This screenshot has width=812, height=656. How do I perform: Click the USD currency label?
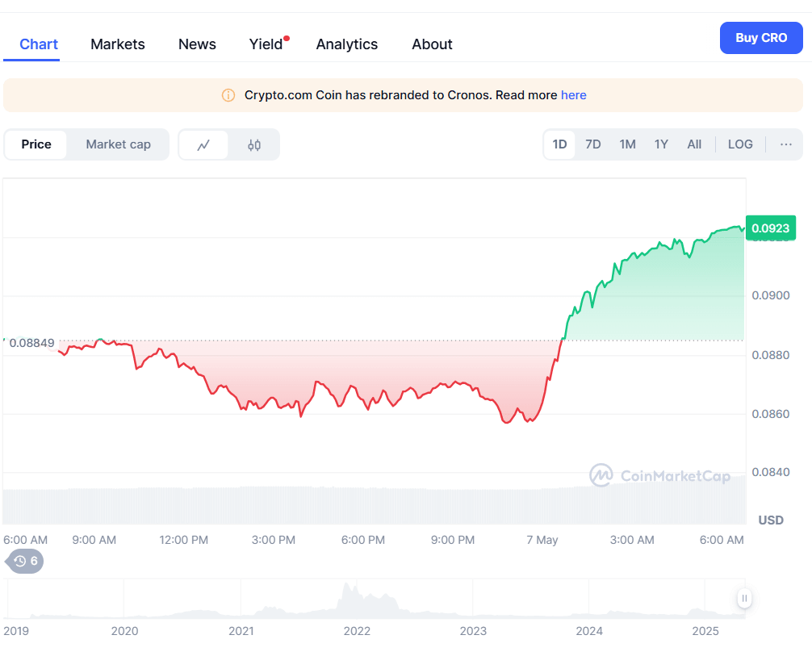click(x=771, y=520)
